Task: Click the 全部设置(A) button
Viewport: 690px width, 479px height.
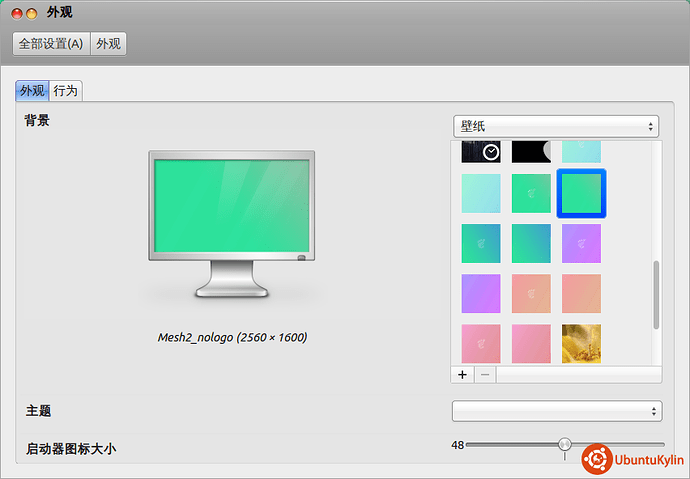Action: coord(51,44)
